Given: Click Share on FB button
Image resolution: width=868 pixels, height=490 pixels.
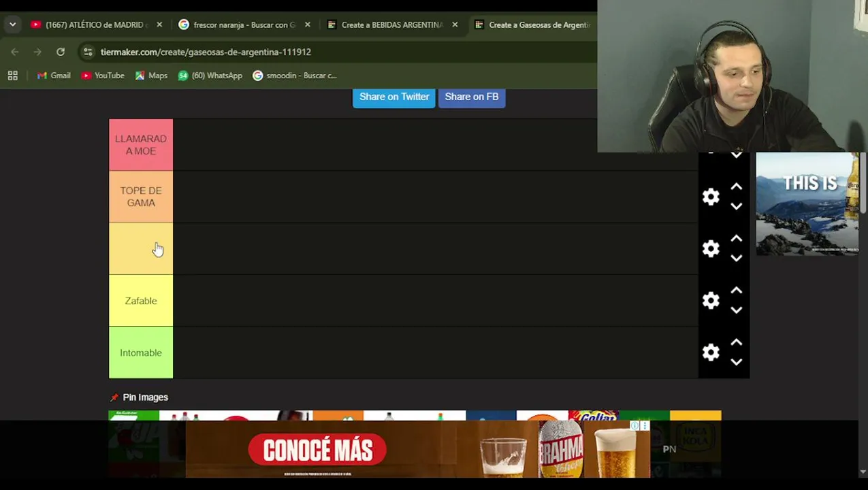Looking at the screenshot, I should click(472, 97).
